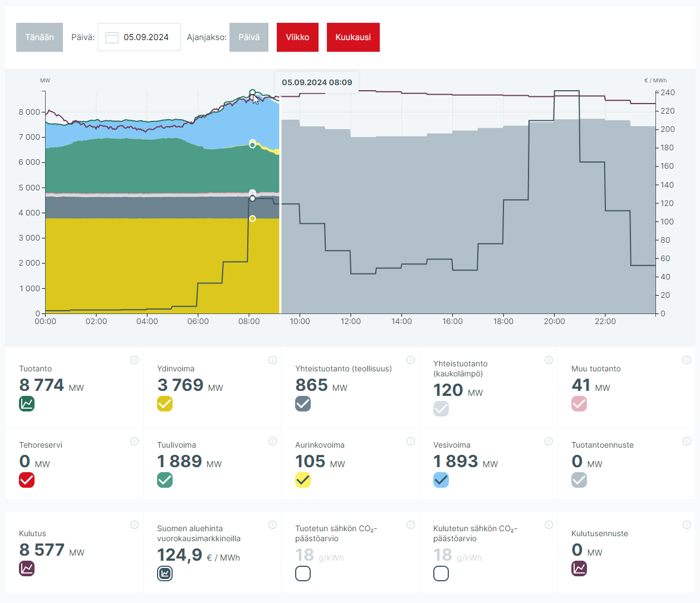700x603 pixels.
Task: Open info icon for Tuotanto card
Action: click(134, 360)
